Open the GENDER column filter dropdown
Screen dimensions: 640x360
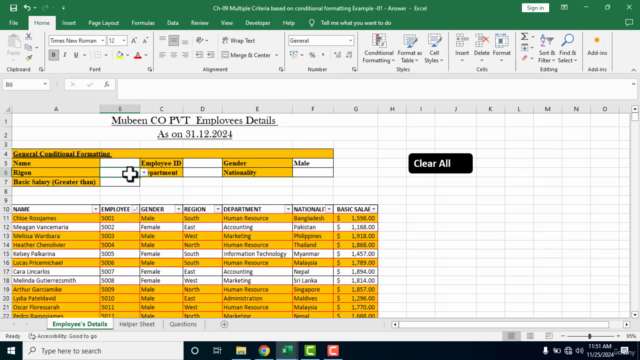178,209
